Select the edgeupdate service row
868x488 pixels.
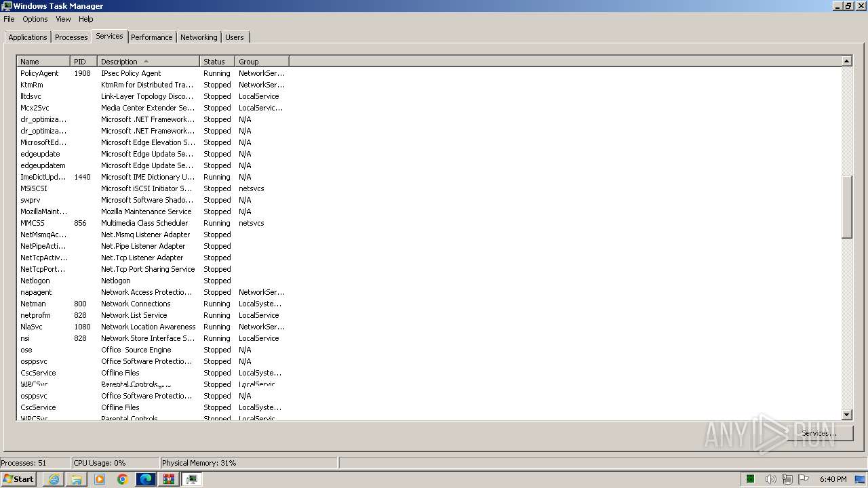(x=153, y=154)
